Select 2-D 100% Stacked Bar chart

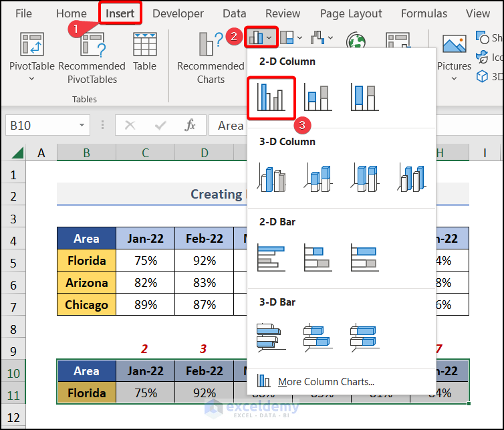(364, 257)
